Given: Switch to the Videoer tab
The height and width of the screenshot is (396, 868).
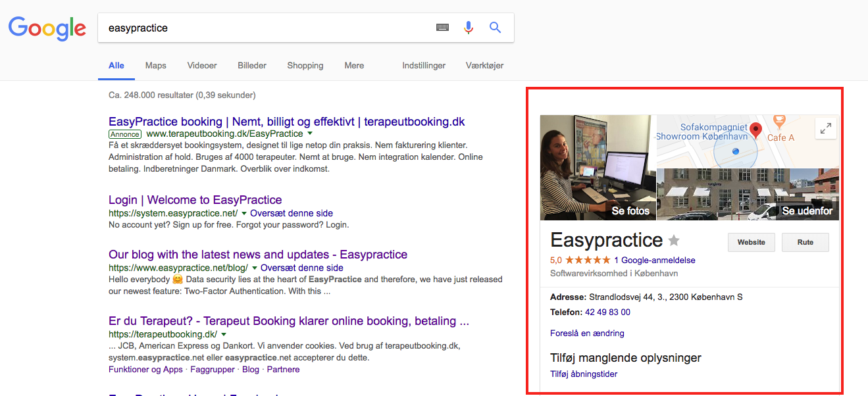Looking at the screenshot, I should pyautogui.click(x=202, y=65).
